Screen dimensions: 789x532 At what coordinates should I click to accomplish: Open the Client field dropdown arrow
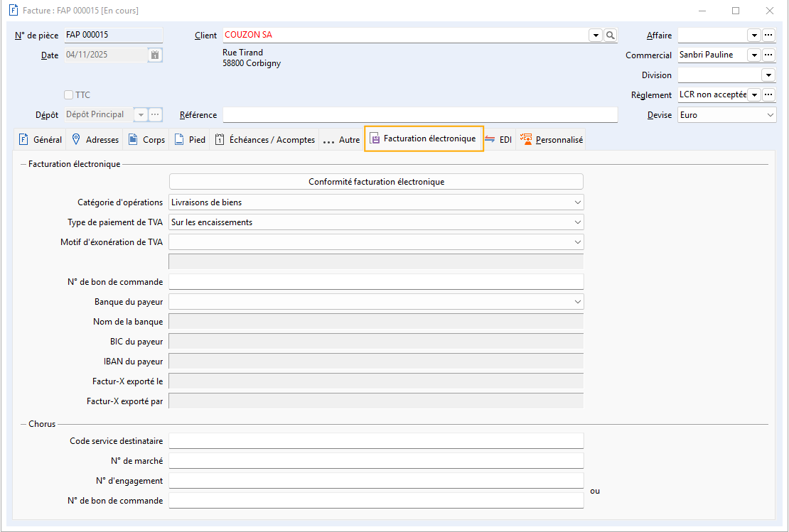(x=595, y=36)
